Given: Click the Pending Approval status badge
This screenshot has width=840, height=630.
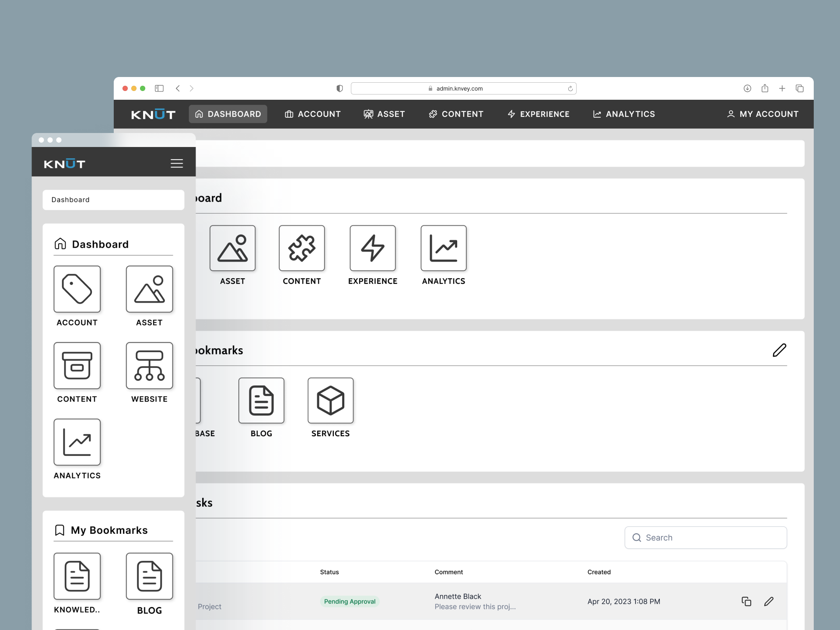Looking at the screenshot, I should [349, 601].
